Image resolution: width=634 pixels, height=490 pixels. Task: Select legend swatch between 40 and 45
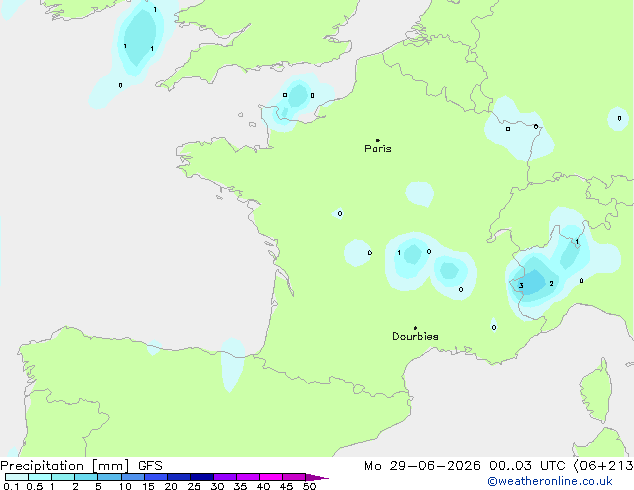pos(271,477)
